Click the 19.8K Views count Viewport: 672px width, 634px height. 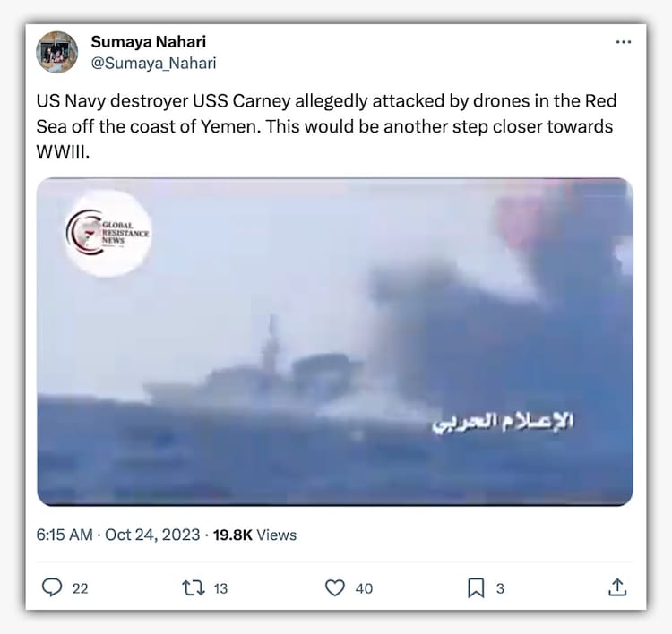click(x=254, y=535)
